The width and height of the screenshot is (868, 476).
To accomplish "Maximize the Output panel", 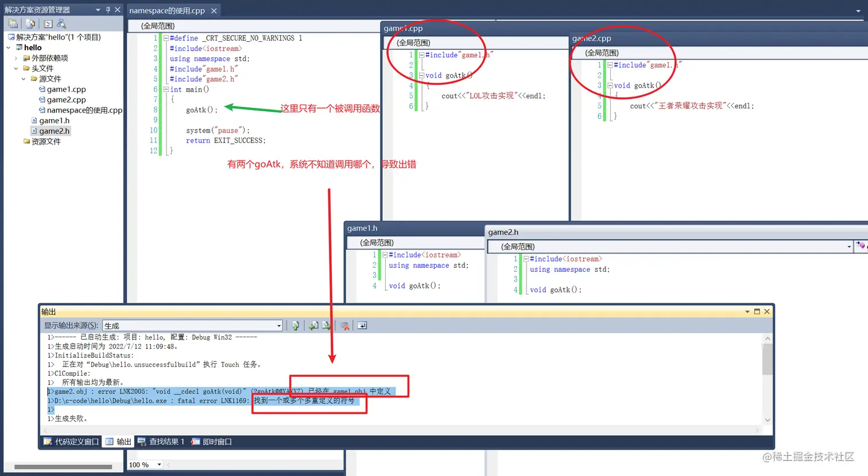I will coord(757,311).
